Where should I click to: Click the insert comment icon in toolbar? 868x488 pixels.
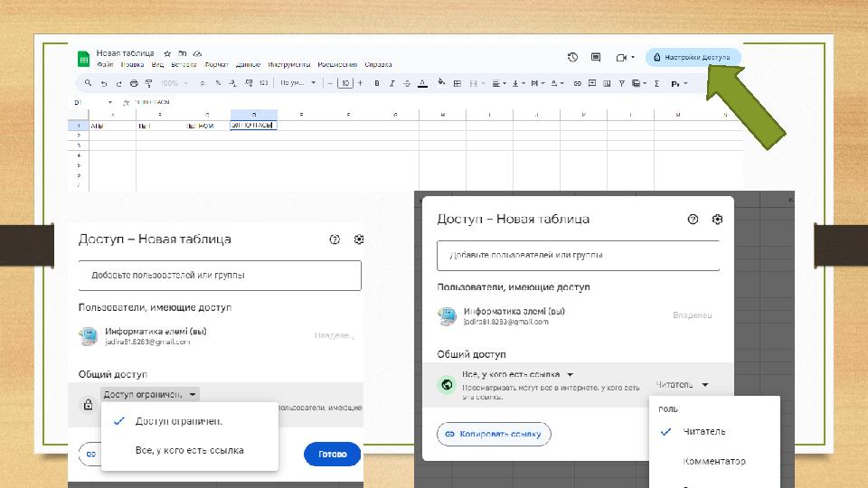click(591, 83)
